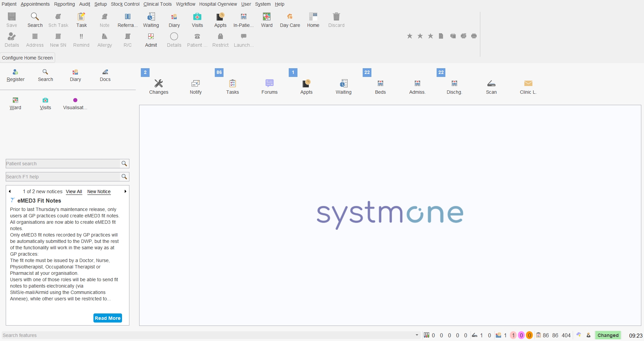Screen dimensions: 644x341
Task: Open the Diary icon in the left panel
Action: click(x=75, y=75)
